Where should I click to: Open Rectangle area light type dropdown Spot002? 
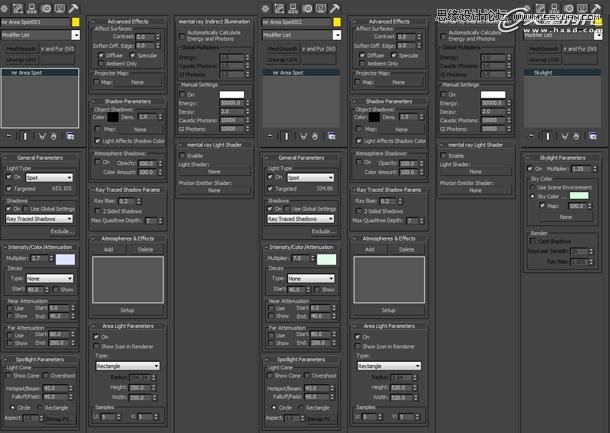pyautogui.click(x=389, y=366)
